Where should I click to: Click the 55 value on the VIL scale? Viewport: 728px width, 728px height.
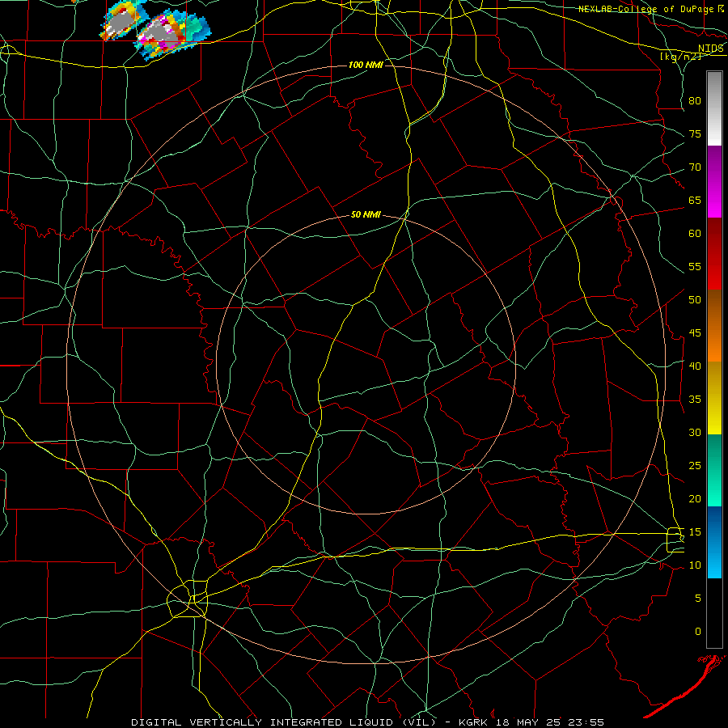coord(695,266)
